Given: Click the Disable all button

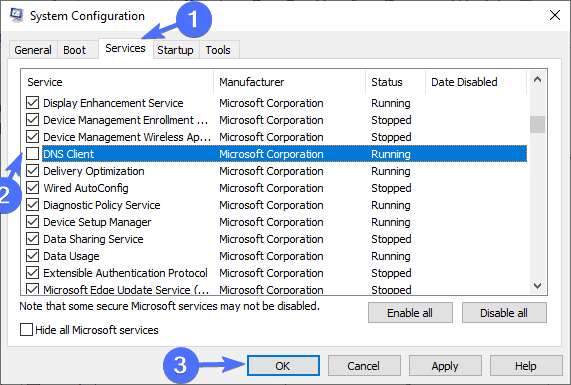Looking at the screenshot, I should pyautogui.click(x=504, y=313).
